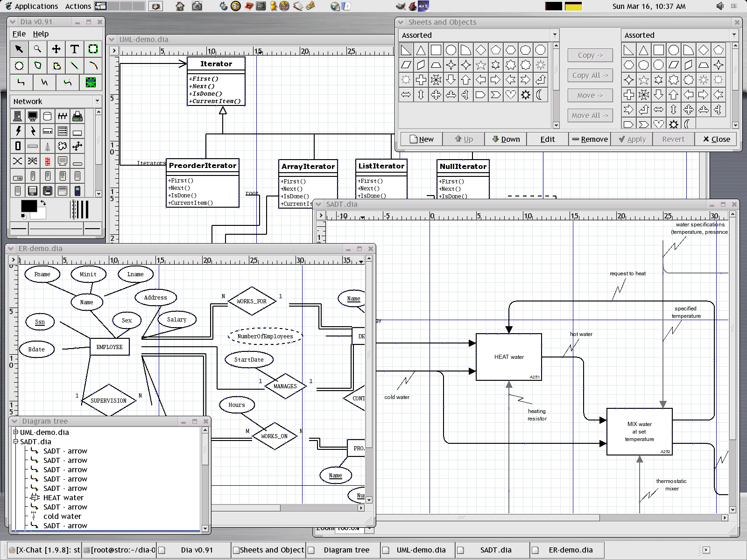
Task: Select the Image insert tool
Action: pyautogui.click(x=91, y=83)
